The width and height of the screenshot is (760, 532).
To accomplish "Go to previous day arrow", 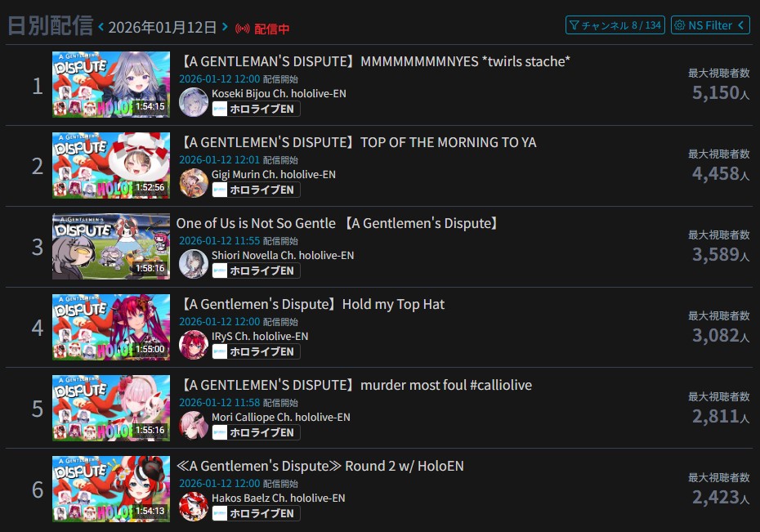I will pos(101,27).
